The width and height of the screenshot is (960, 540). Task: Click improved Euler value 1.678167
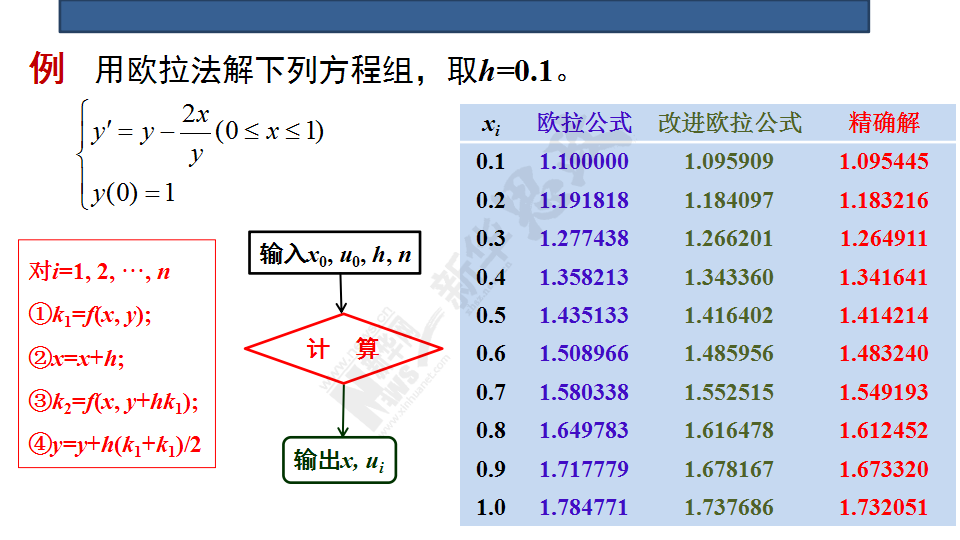pyautogui.click(x=729, y=469)
